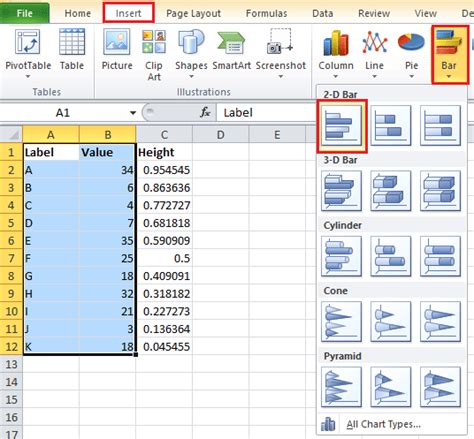Choose Clustered Horizontal Cone chart
The width and height of the screenshot is (474, 439).
point(341,322)
